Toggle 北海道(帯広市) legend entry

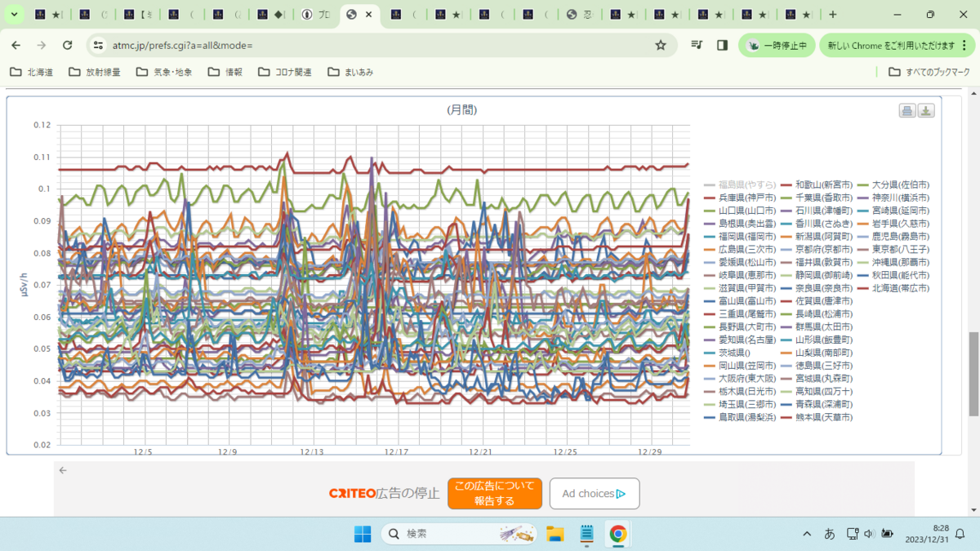893,288
